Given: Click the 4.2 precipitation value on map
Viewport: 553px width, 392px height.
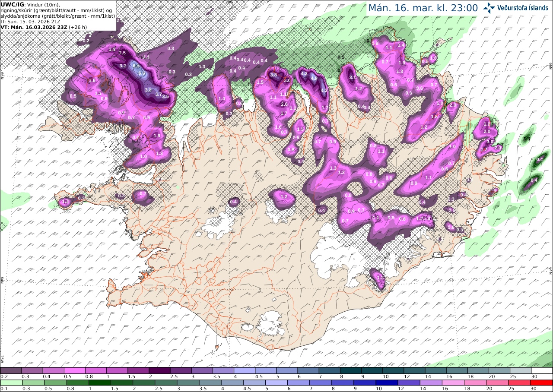Looking at the screenshot, I should [x=304, y=74].
